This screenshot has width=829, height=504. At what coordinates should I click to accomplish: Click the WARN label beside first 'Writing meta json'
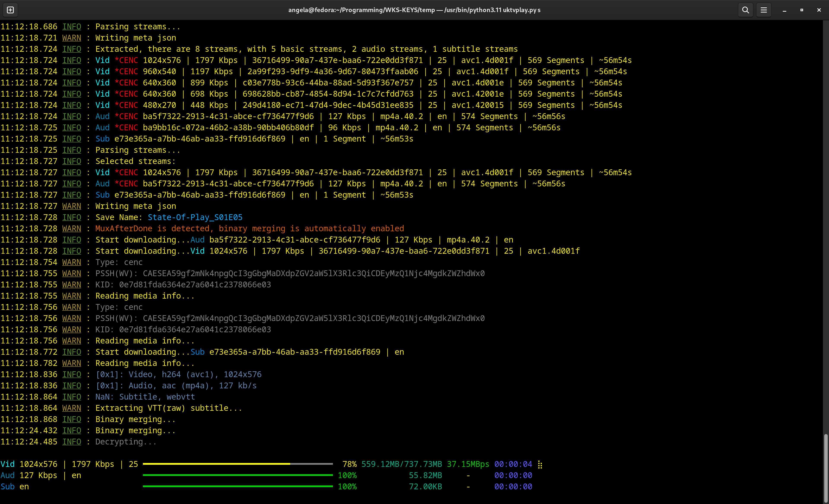click(72, 38)
